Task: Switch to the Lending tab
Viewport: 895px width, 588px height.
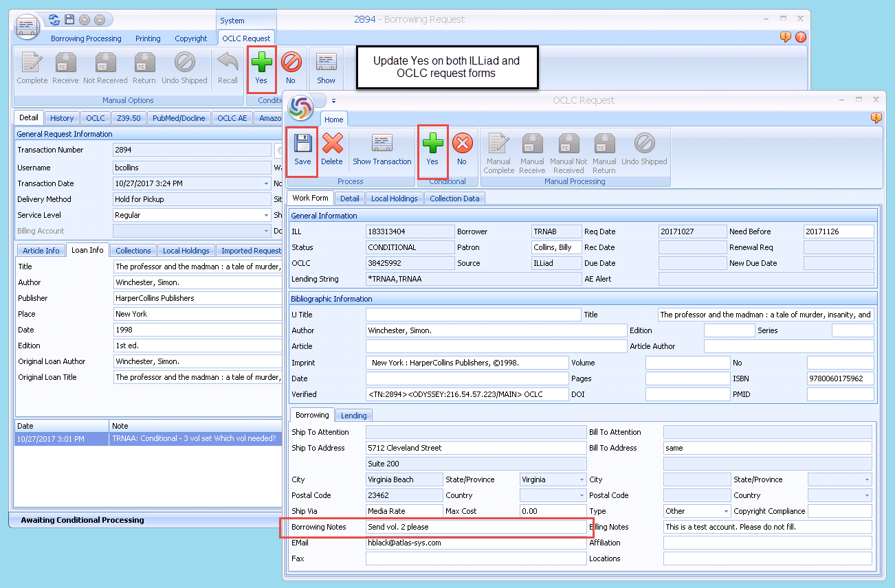Action: point(353,415)
